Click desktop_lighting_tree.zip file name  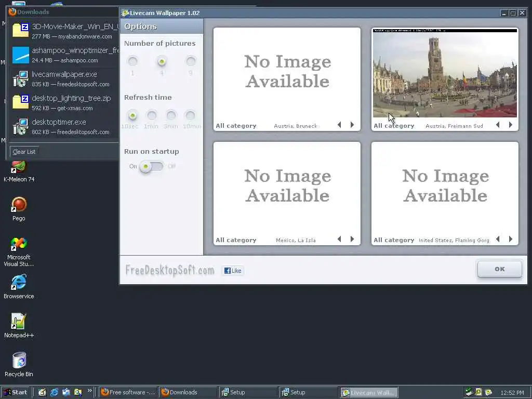(72, 98)
